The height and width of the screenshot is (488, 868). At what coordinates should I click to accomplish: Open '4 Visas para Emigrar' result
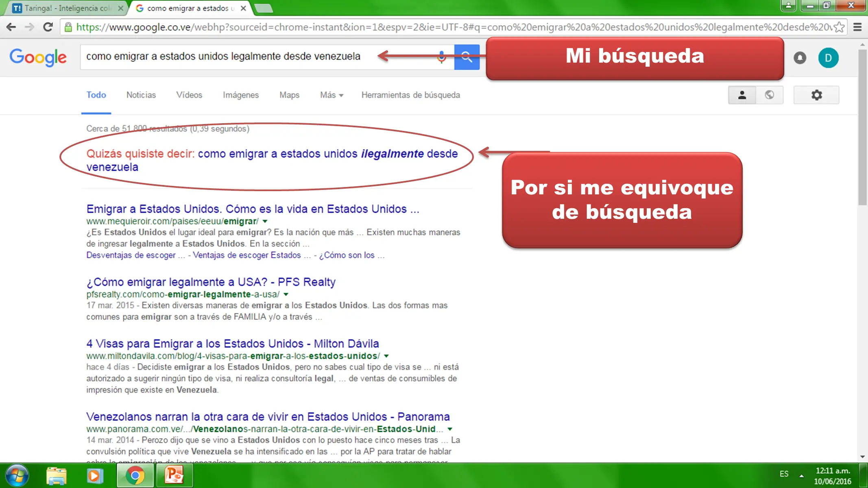[x=233, y=344]
